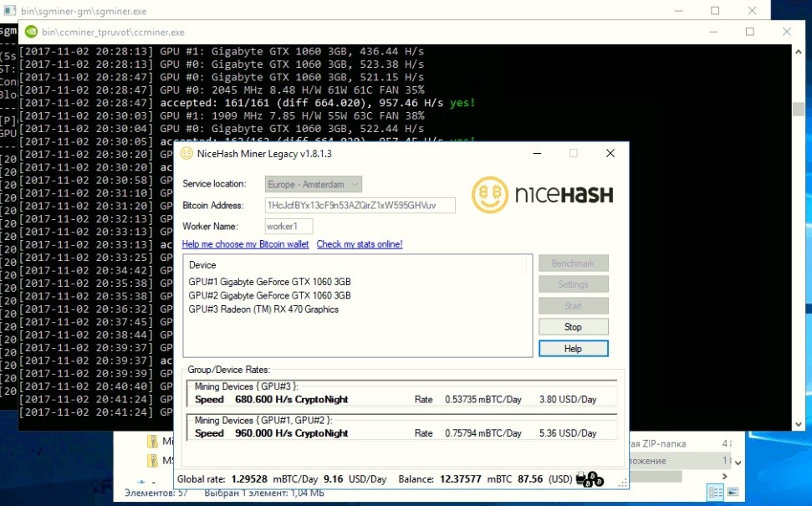
Task: Maximize the sgminer.exe window
Action: [715, 10]
